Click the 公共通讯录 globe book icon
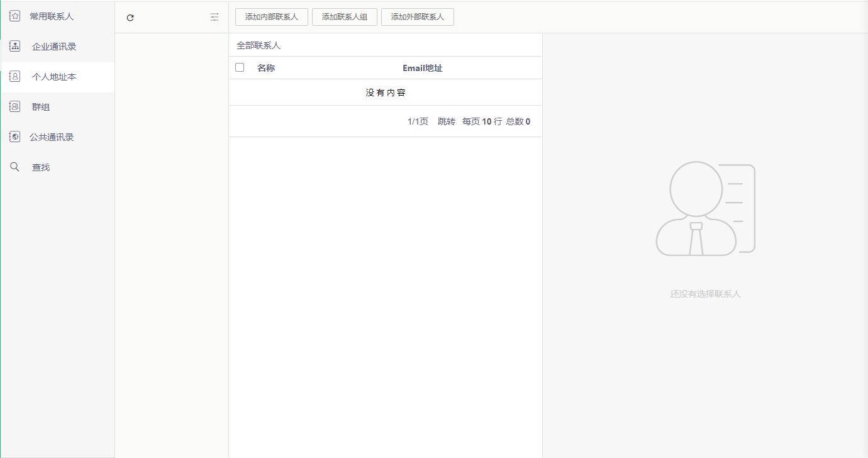 (14, 137)
